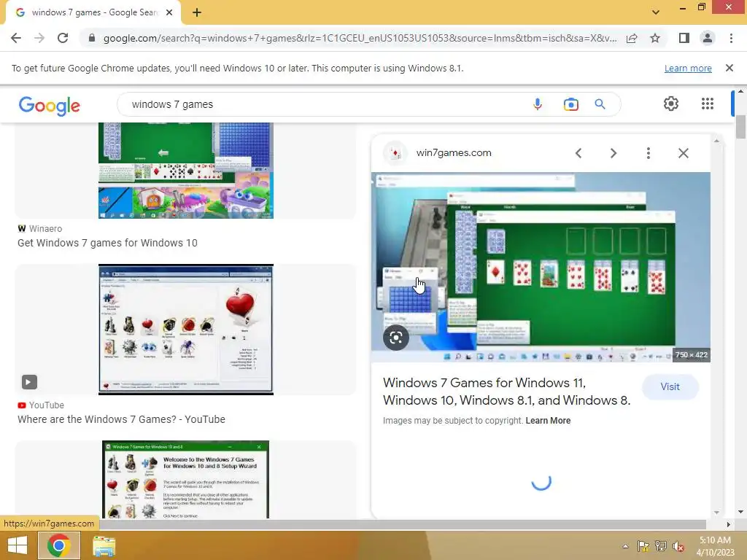Open a new browser tab
747x560 pixels.
[x=197, y=13]
